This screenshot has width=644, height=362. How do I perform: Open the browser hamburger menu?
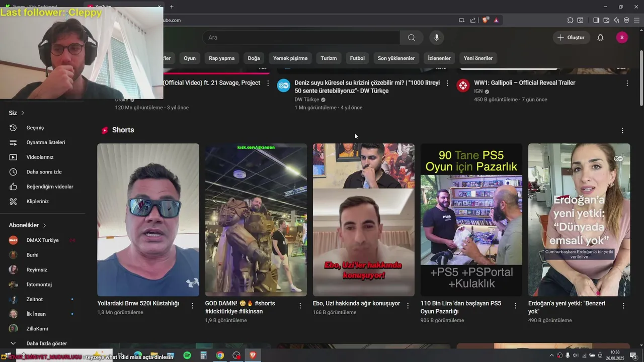pos(636,20)
